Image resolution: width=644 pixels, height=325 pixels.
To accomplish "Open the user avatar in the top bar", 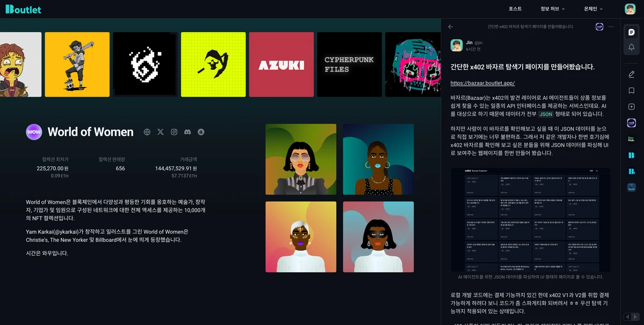I will 630,9.
